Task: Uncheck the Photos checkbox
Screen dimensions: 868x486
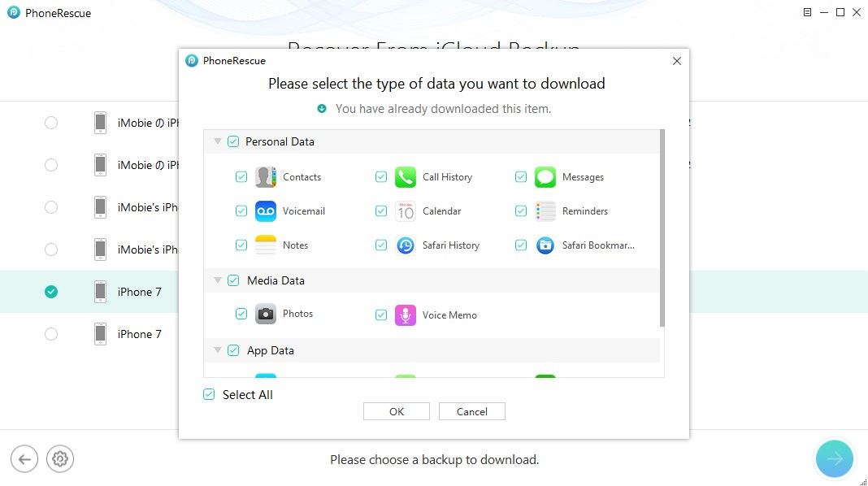Action: (241, 314)
